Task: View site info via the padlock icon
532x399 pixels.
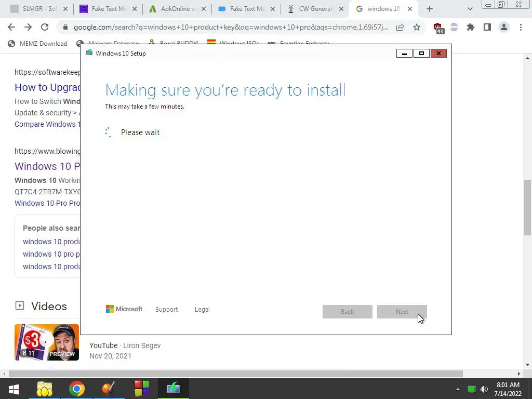Action: click(x=65, y=27)
